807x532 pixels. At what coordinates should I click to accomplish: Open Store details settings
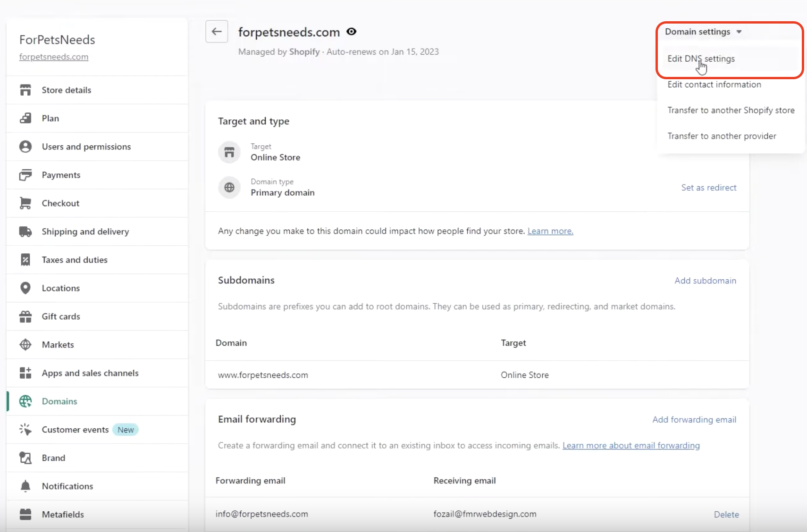(97, 90)
